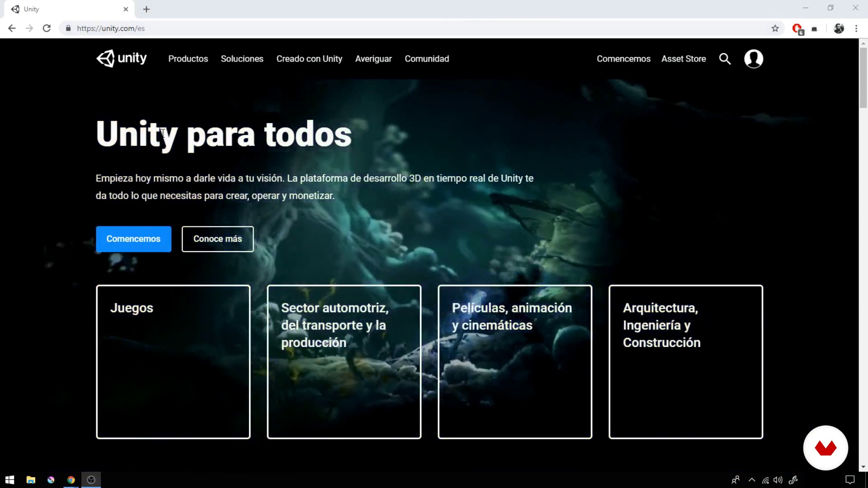Open the Juegos card
The image size is (868, 488).
pos(173,361)
